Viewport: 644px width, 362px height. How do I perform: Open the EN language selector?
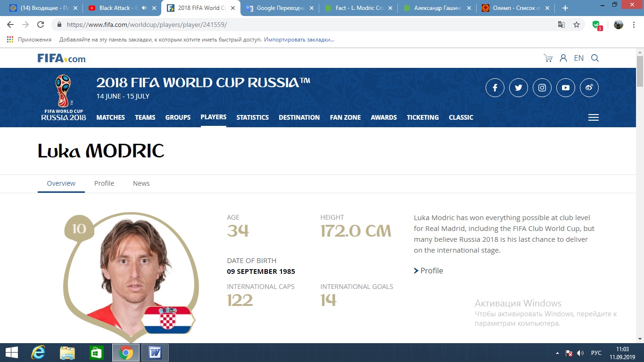point(579,58)
